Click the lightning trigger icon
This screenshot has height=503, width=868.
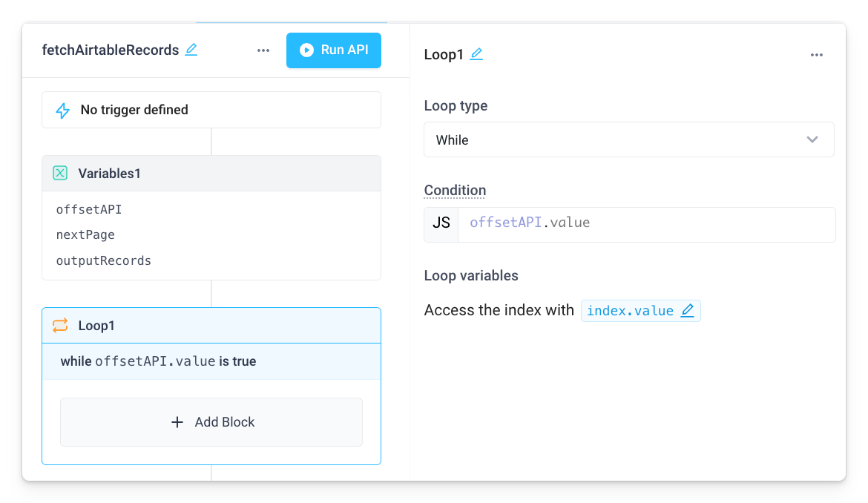(x=62, y=109)
